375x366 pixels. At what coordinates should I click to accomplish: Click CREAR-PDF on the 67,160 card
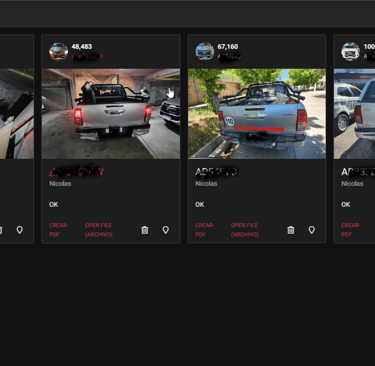click(205, 230)
